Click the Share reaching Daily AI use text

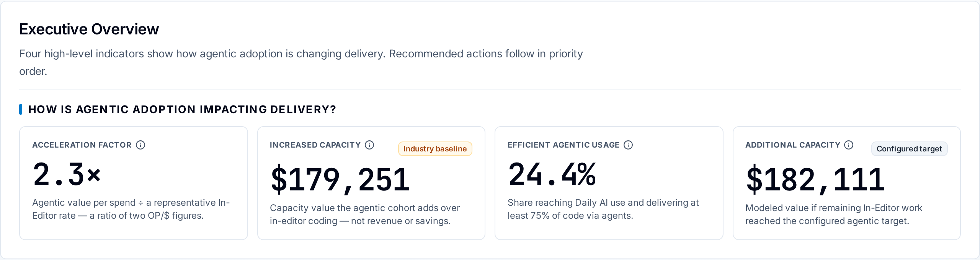click(x=603, y=209)
